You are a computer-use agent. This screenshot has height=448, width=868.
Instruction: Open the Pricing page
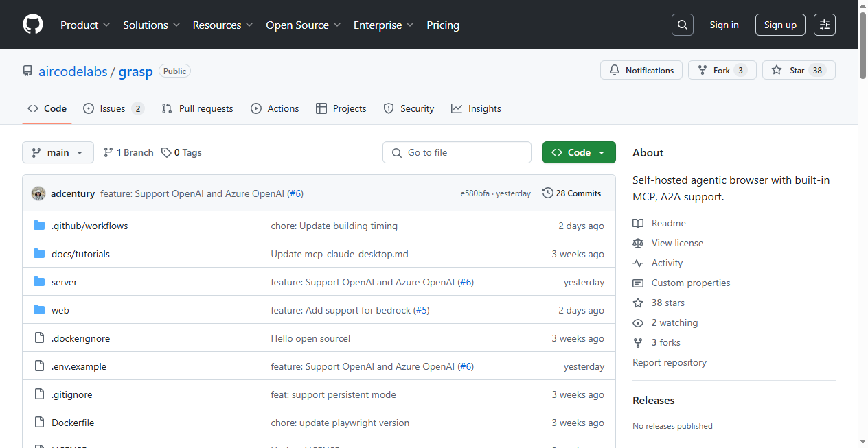(443, 25)
